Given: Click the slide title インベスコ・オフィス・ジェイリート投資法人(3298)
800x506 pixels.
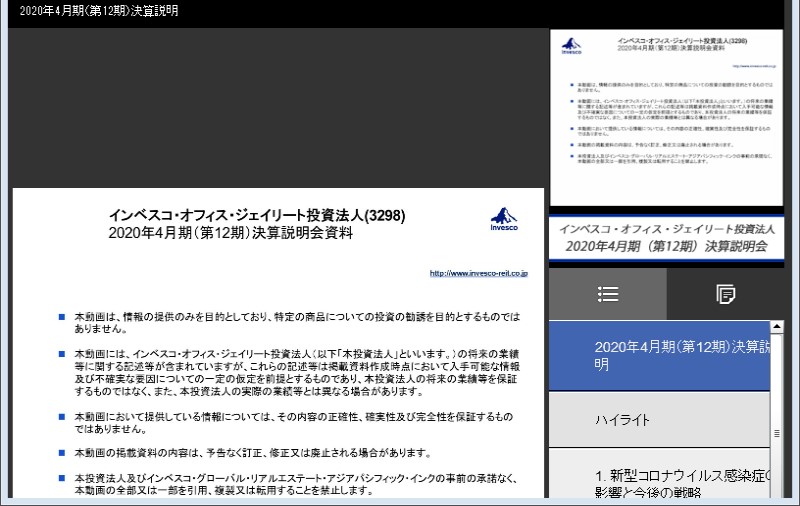Looking at the screenshot, I should coord(257,215).
